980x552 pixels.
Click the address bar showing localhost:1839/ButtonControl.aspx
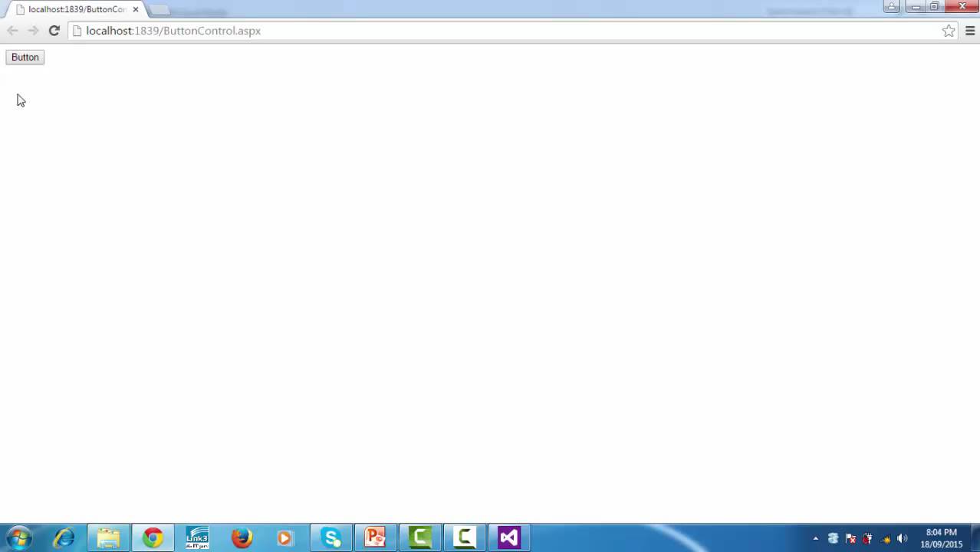(x=513, y=31)
